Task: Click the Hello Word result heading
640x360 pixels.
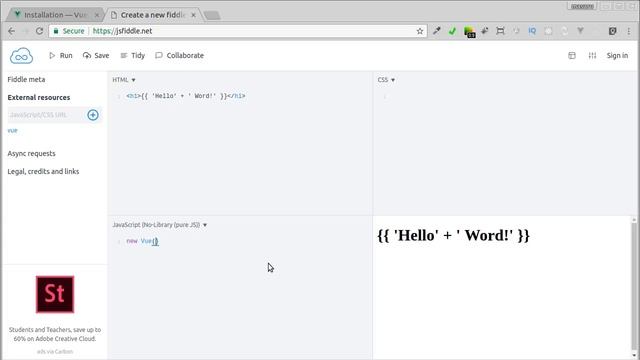Action: coord(453,236)
